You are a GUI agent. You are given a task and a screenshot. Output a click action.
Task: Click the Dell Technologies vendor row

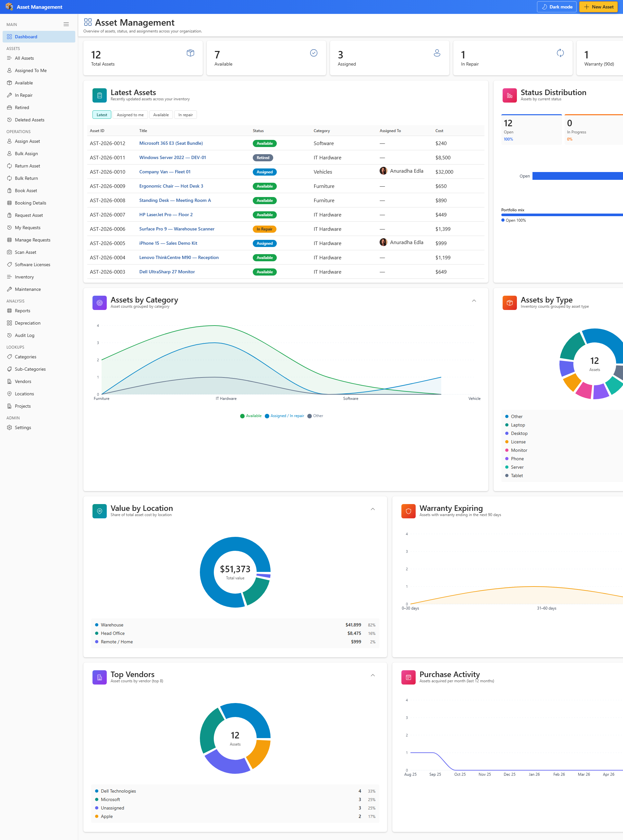[x=235, y=791]
